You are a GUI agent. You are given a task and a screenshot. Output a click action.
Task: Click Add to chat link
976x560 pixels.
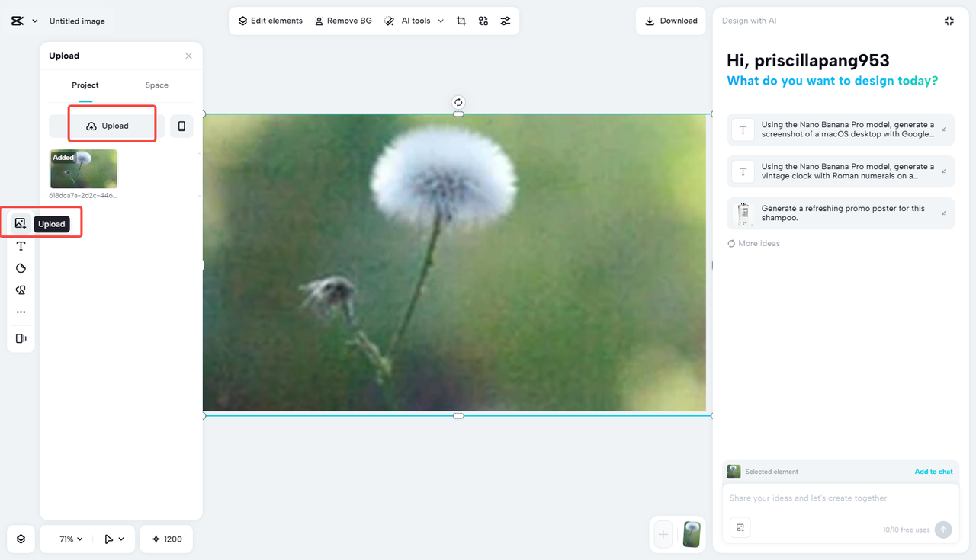pos(933,472)
